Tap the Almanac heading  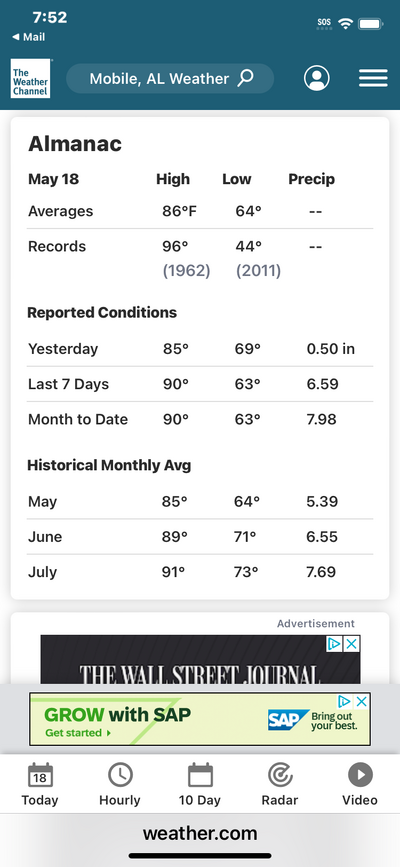[75, 144]
